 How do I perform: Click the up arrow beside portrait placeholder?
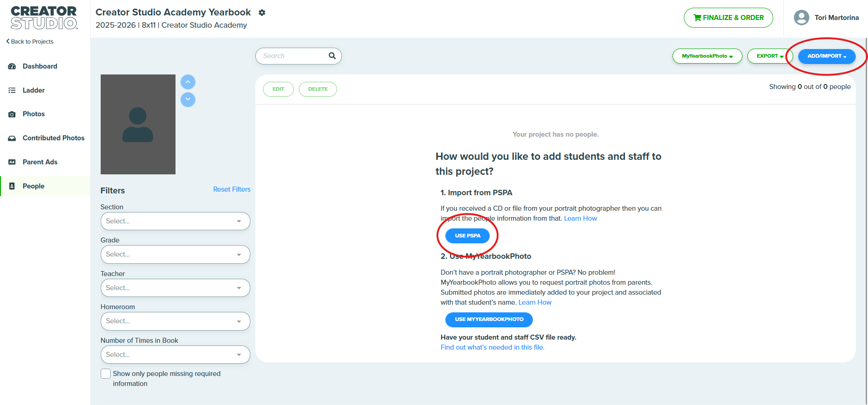pyautogui.click(x=188, y=82)
